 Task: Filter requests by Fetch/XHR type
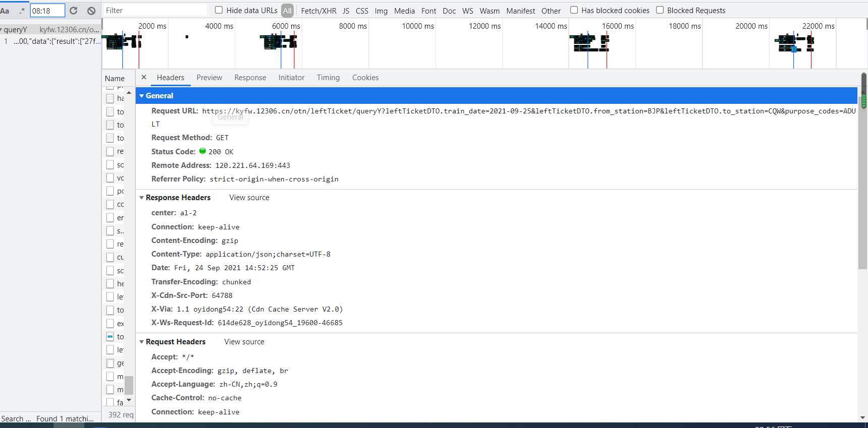pyautogui.click(x=318, y=11)
